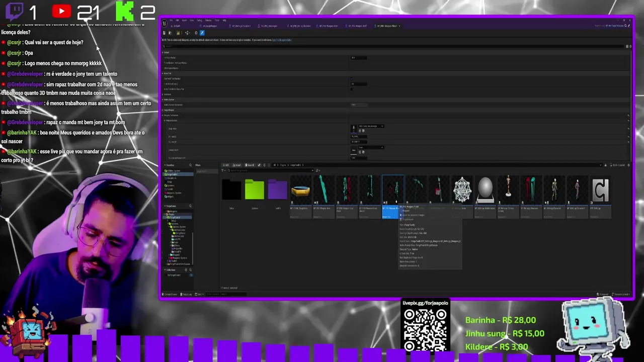Open the Help menu
The width and height of the screenshot is (644, 362).
pos(224,21)
